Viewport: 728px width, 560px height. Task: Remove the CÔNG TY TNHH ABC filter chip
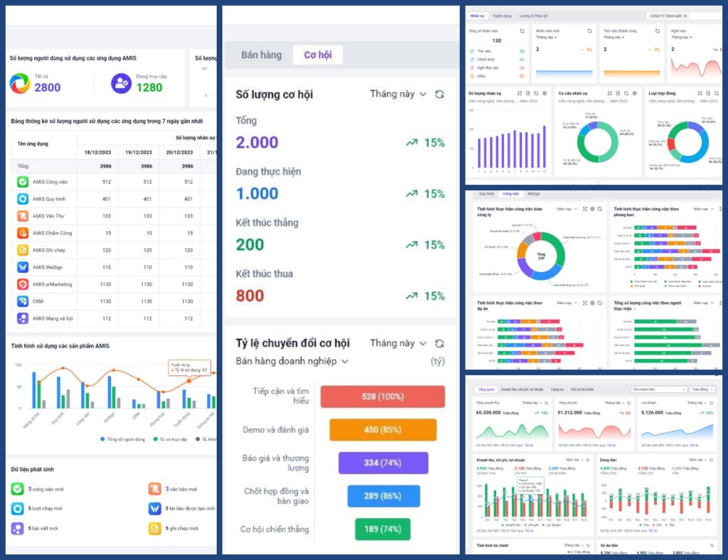pyautogui.click(x=685, y=16)
